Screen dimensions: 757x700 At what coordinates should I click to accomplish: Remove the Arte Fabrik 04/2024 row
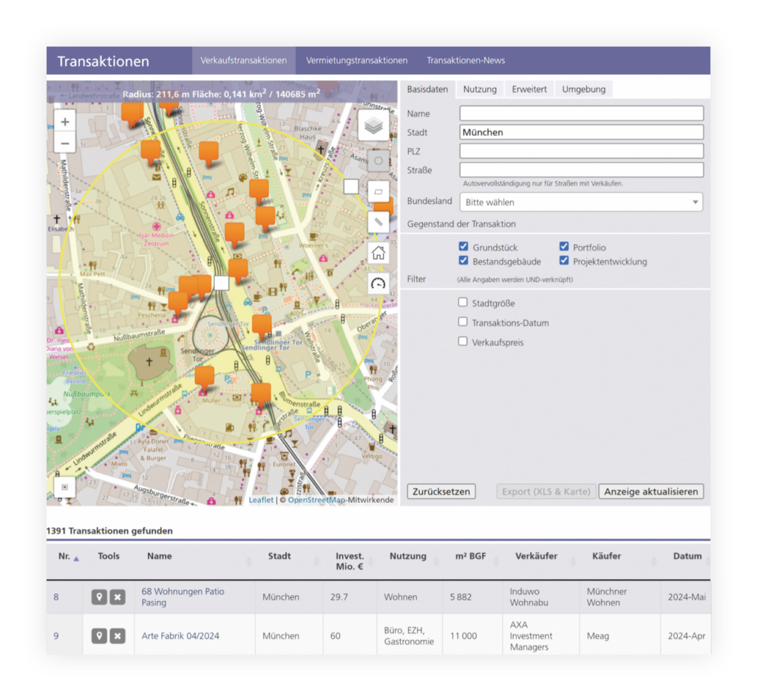click(118, 636)
